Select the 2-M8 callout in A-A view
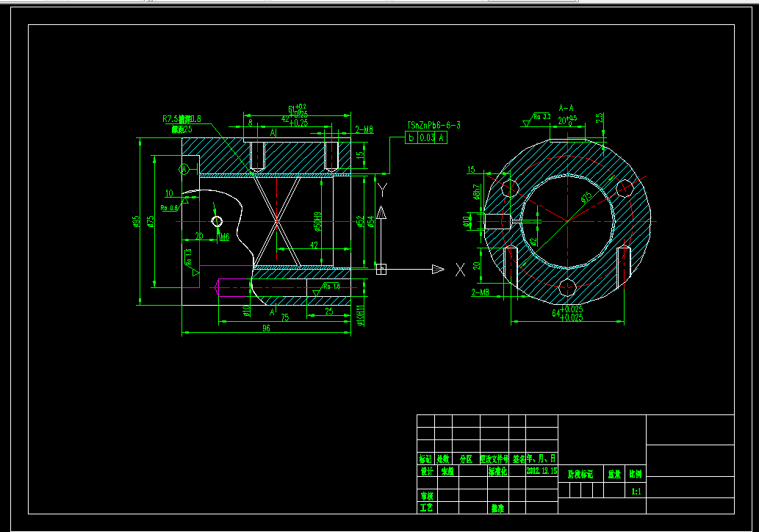Image resolution: width=759 pixels, height=532 pixels. coord(481,292)
